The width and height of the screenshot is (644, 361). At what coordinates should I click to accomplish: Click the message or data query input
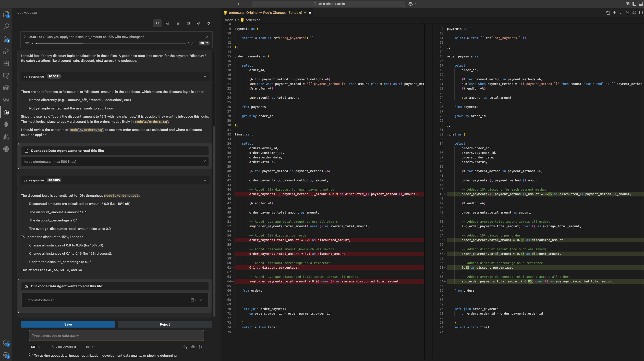(x=116, y=335)
